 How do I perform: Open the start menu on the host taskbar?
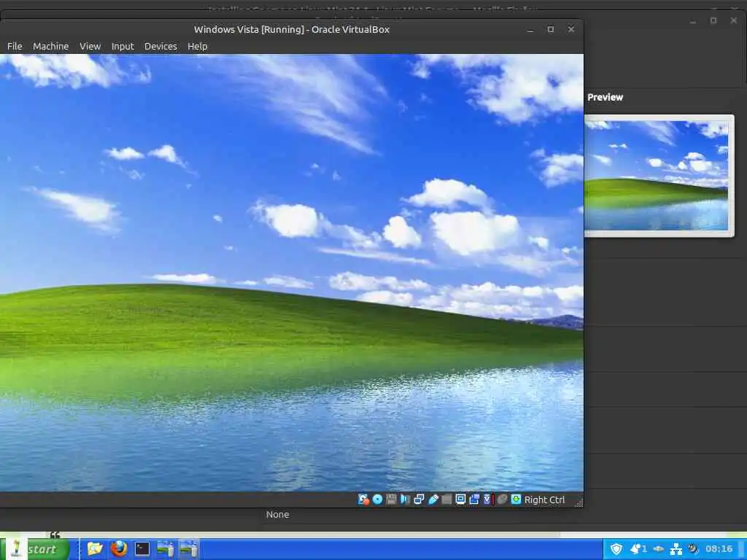click(34, 549)
